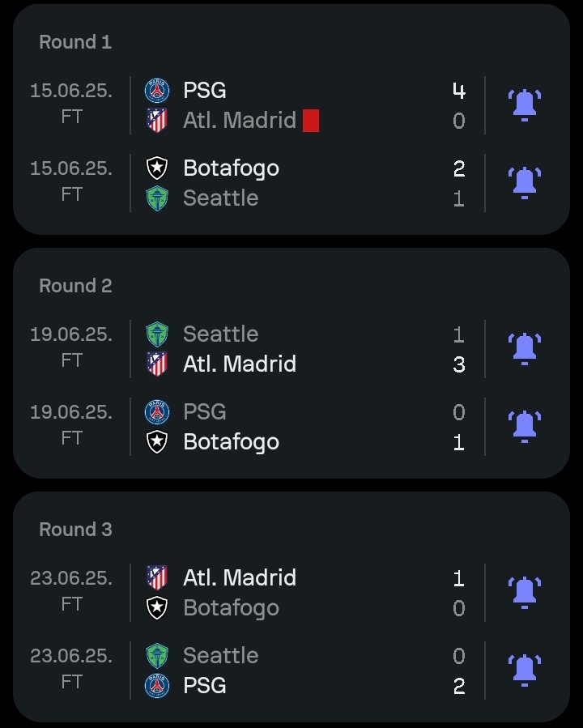The height and width of the screenshot is (728, 583).
Task: Toggle notification bell for Botafogo vs Seattle match
Action: pos(525,183)
